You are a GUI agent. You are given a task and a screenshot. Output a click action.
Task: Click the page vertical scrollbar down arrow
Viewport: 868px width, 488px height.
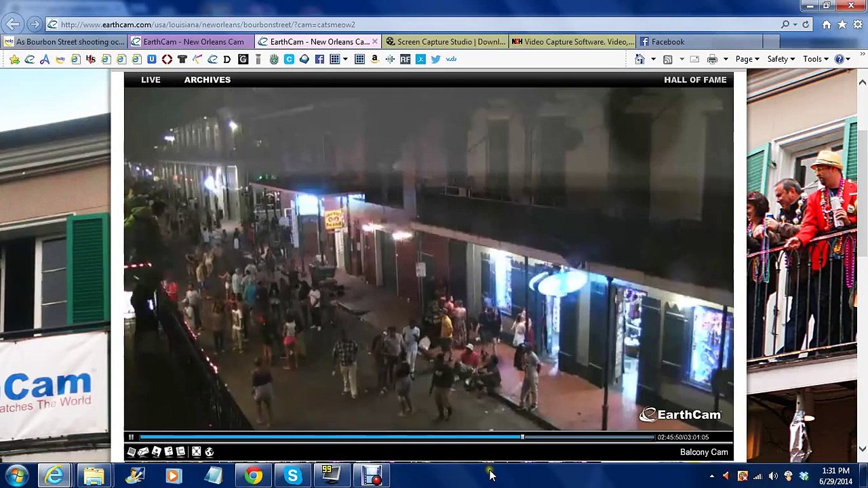pyautogui.click(x=863, y=448)
